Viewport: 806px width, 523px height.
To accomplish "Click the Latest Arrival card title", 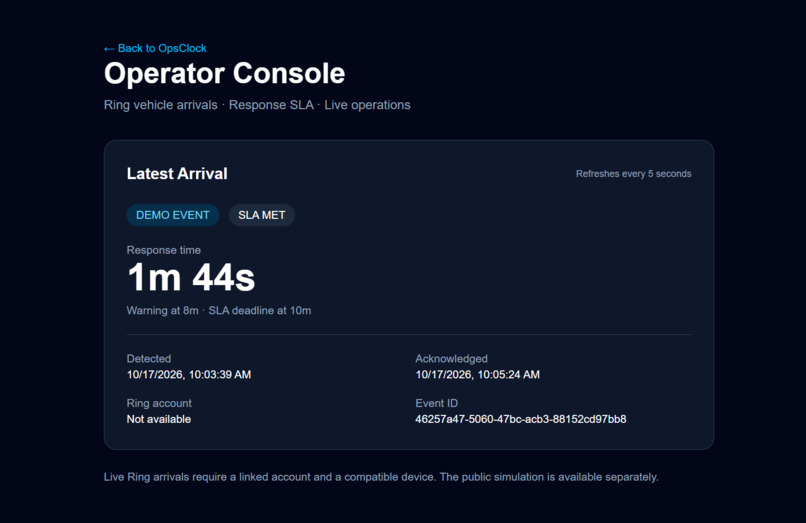I will pos(177,174).
